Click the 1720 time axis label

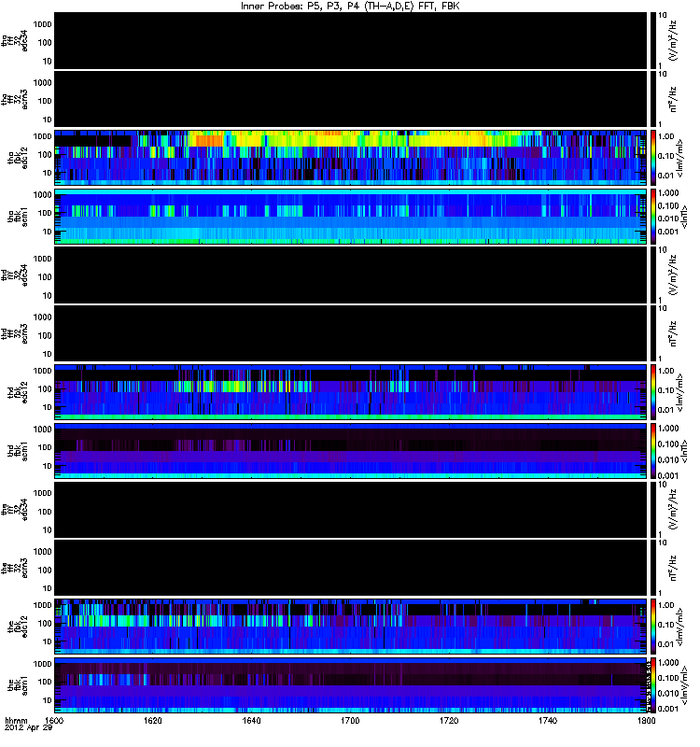pos(449,720)
